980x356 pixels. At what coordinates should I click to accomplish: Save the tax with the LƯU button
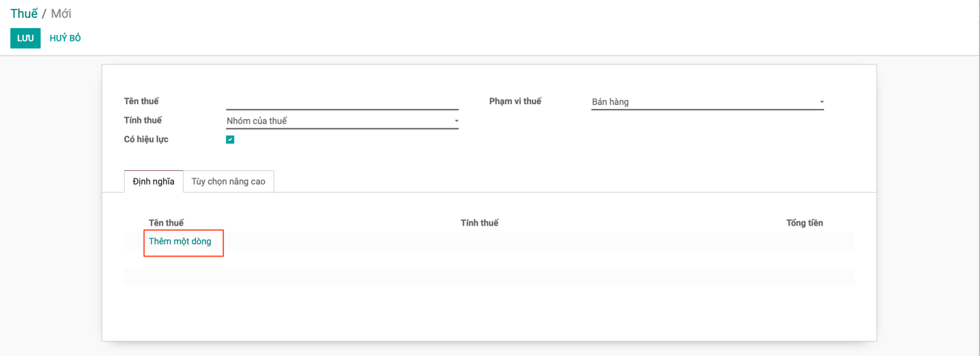pos(25,38)
